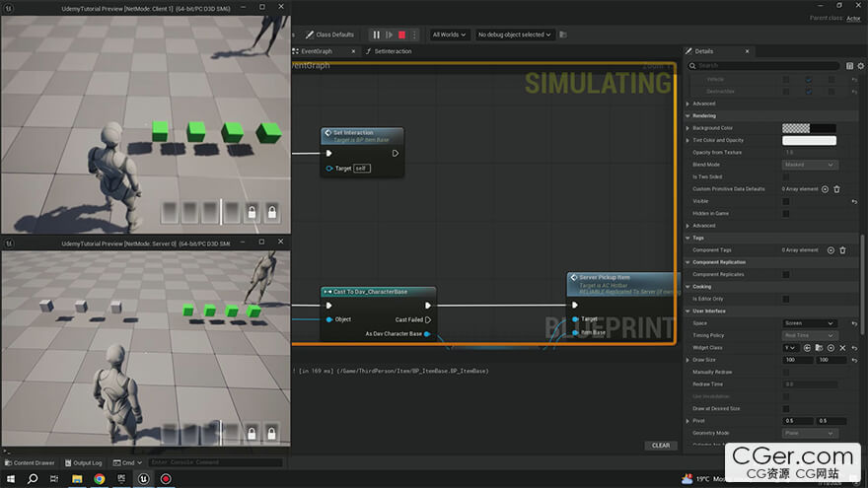Reset the Space property to default arrow
Image resolution: width=868 pixels, height=488 pixels.
click(x=855, y=323)
